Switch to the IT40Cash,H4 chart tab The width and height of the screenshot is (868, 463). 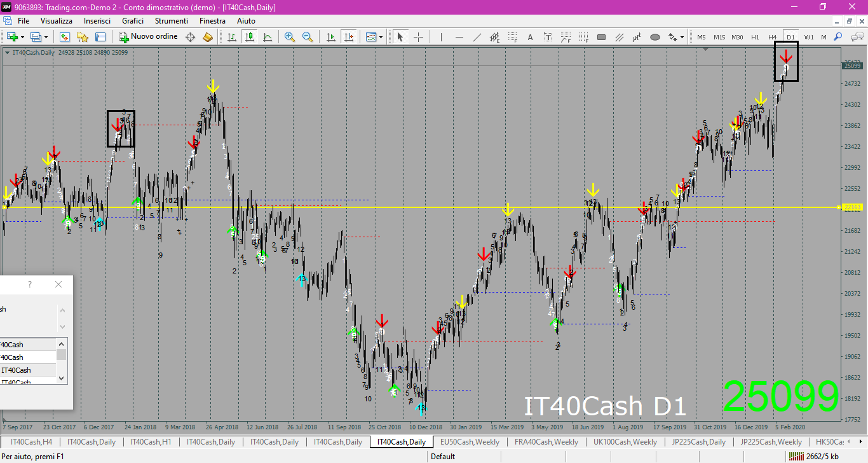(x=31, y=441)
